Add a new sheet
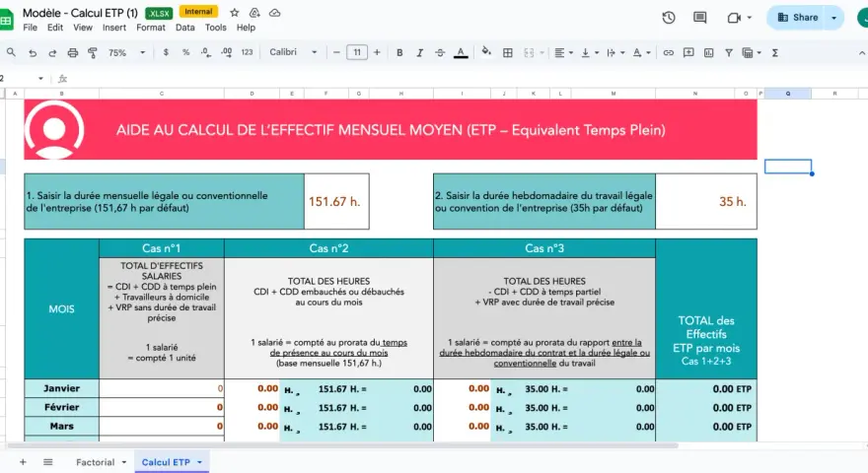 tap(23, 462)
